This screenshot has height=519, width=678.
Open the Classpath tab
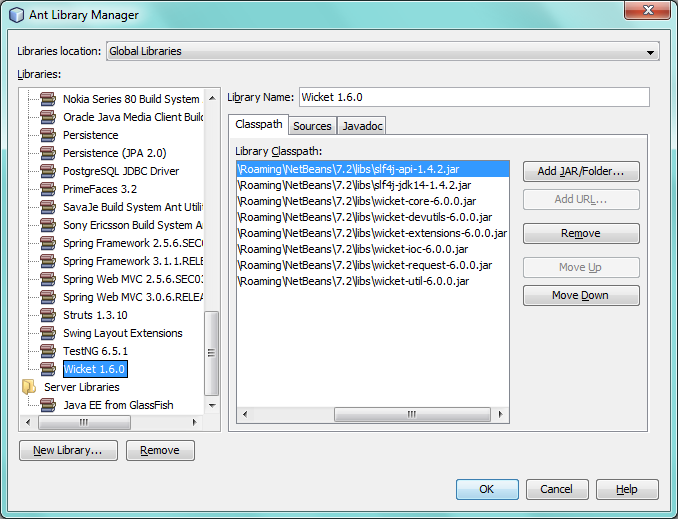[x=258, y=125]
